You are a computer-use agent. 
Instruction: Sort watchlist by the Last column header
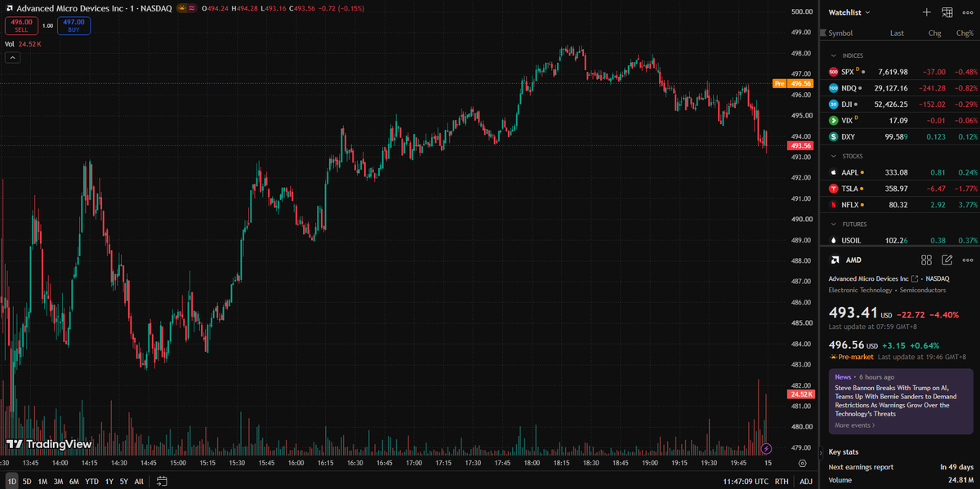897,33
